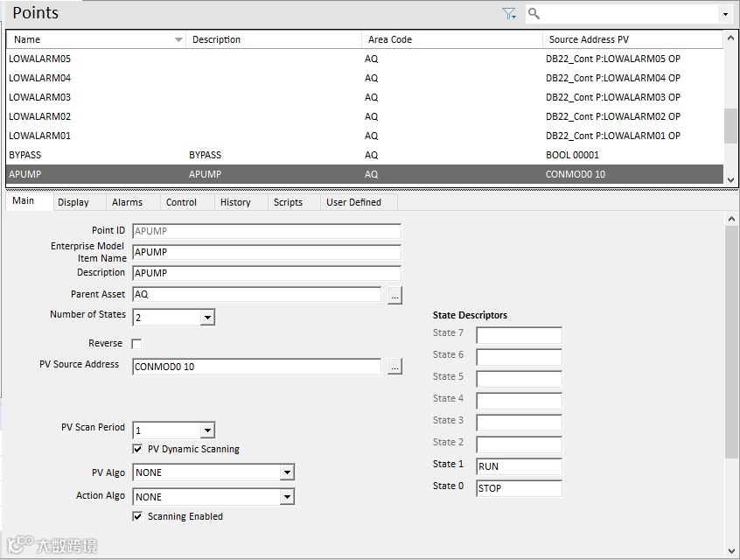Browse for Parent Asset with ellipsis button
The height and width of the screenshot is (560, 740).
(x=394, y=295)
